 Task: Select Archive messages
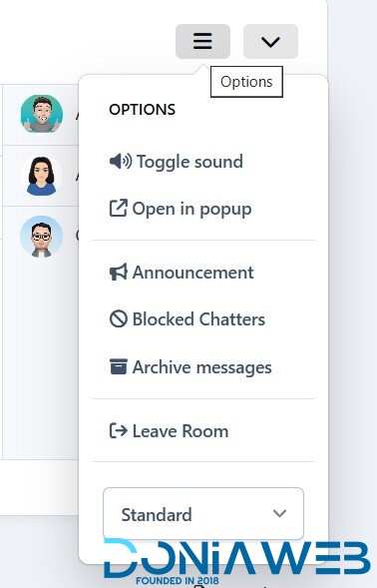coord(202,367)
